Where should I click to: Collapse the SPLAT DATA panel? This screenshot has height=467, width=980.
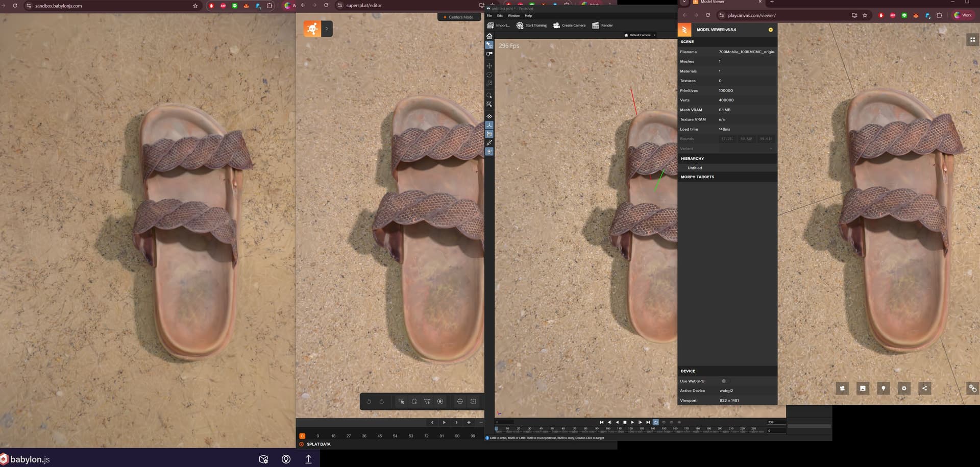318,445
